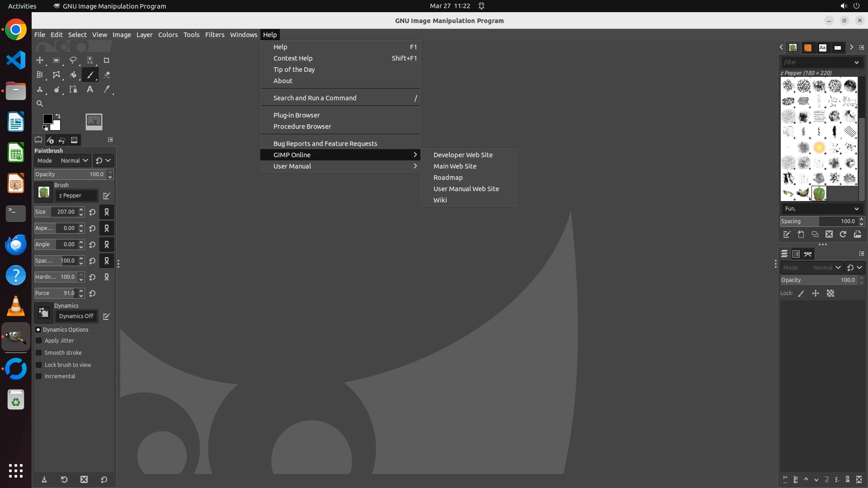Select the Zoom magnifier tool

coord(40,103)
